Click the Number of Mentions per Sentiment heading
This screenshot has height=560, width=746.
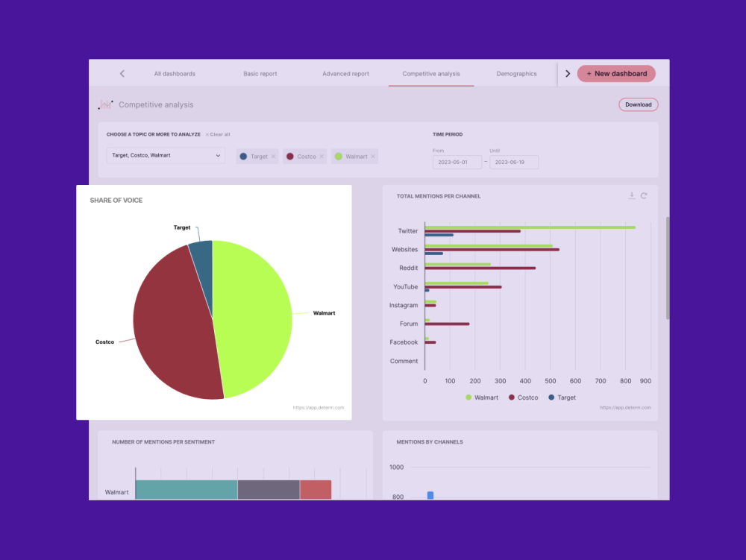[163, 442]
